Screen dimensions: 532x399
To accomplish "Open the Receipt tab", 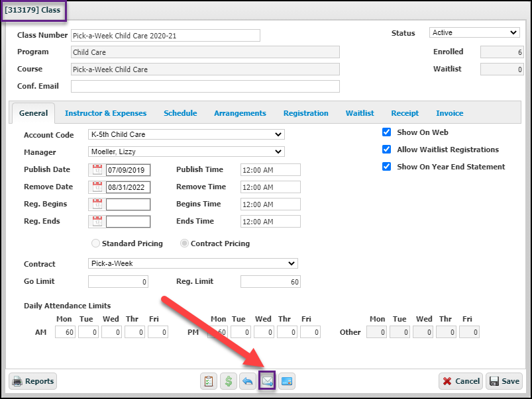I will pos(405,113).
